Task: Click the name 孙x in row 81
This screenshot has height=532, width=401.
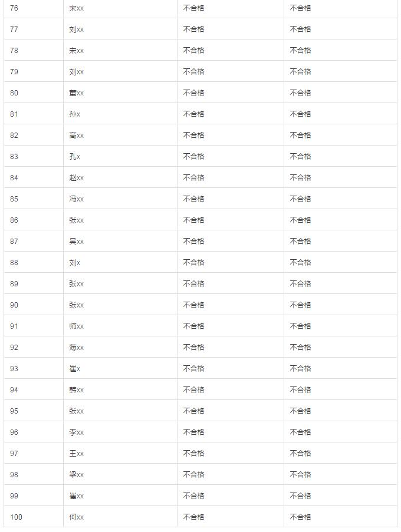Action: [75, 114]
